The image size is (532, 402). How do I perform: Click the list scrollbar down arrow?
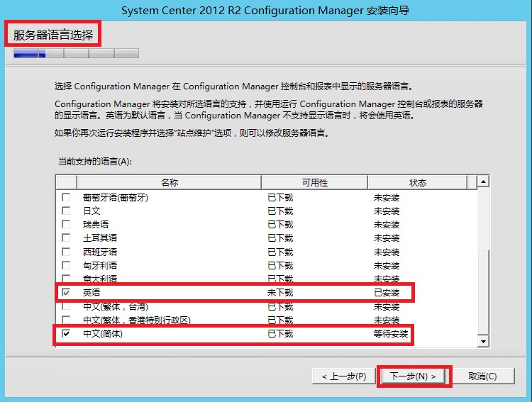click(x=483, y=341)
